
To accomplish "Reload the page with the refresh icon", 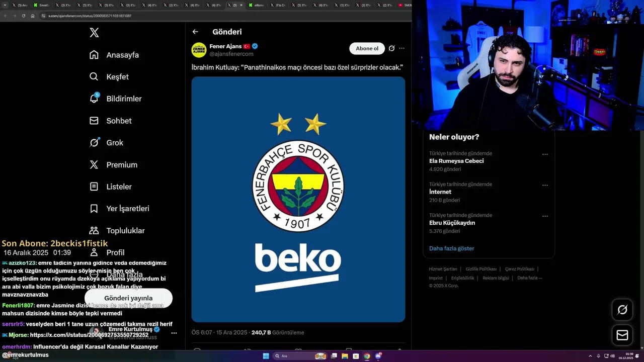I will tap(23, 16).
